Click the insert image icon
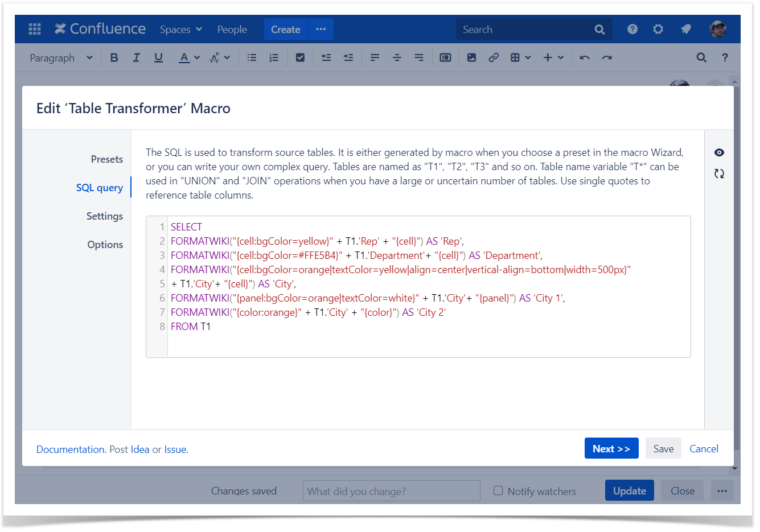 coord(471,57)
